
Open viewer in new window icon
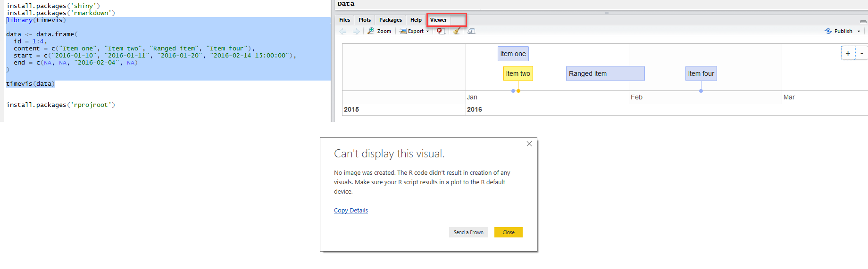(x=471, y=31)
